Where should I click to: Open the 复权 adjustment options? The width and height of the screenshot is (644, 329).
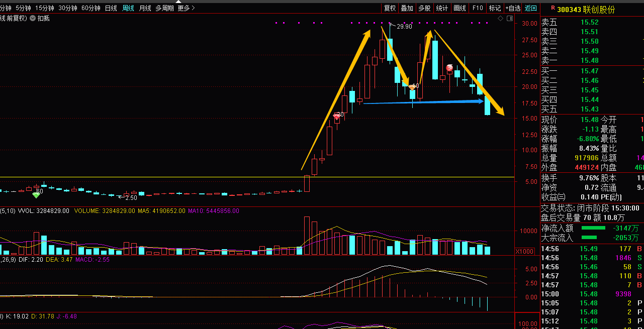click(x=390, y=8)
